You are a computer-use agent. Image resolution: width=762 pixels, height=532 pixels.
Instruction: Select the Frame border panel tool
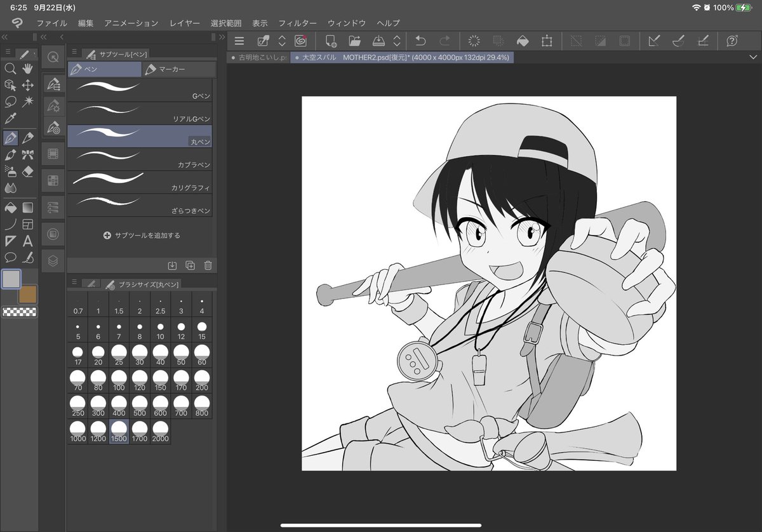click(28, 223)
